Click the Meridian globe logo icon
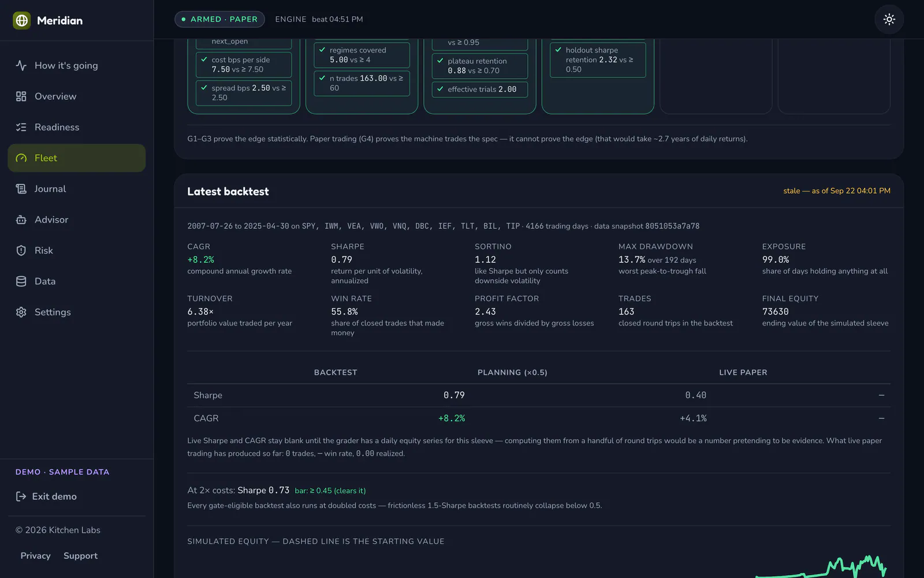The height and width of the screenshot is (578, 924). (22, 20)
